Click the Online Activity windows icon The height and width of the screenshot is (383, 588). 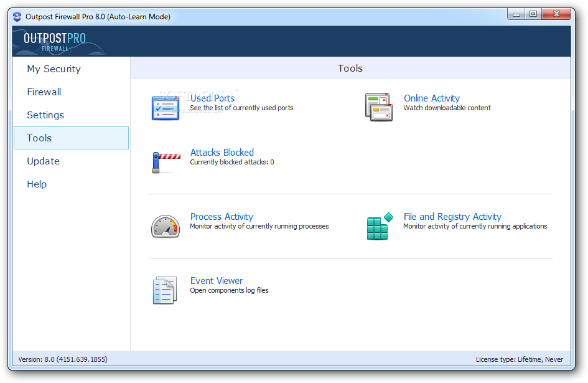[379, 107]
